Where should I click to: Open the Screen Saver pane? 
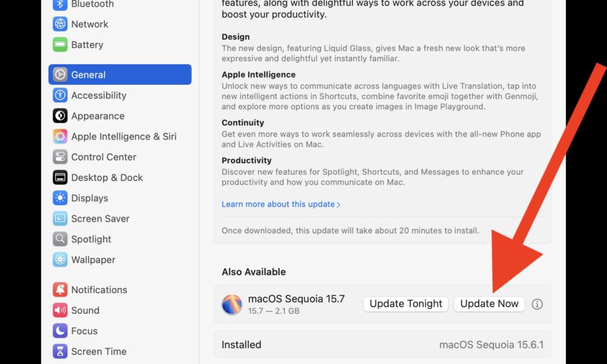100,219
